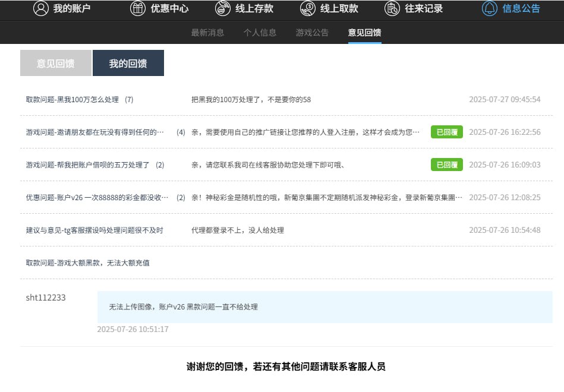Click the transaction records document icon
The width and height of the screenshot is (564, 392).
point(392,8)
